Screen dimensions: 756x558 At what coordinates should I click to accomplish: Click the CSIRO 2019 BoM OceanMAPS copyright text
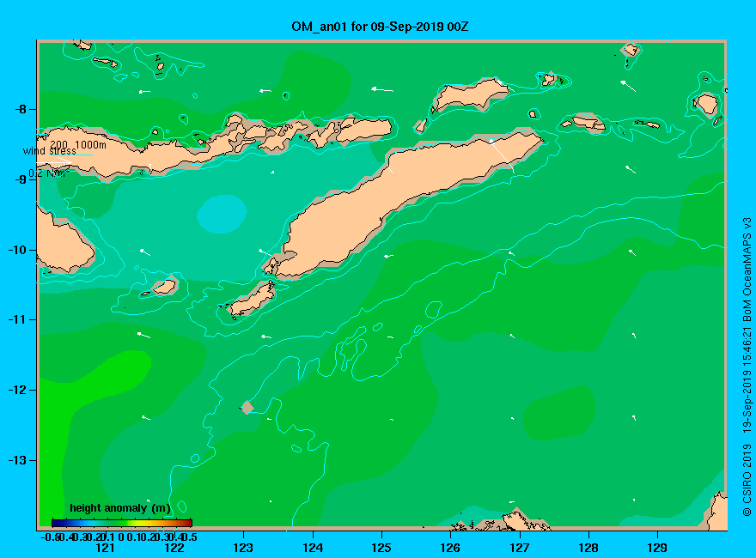(747, 367)
